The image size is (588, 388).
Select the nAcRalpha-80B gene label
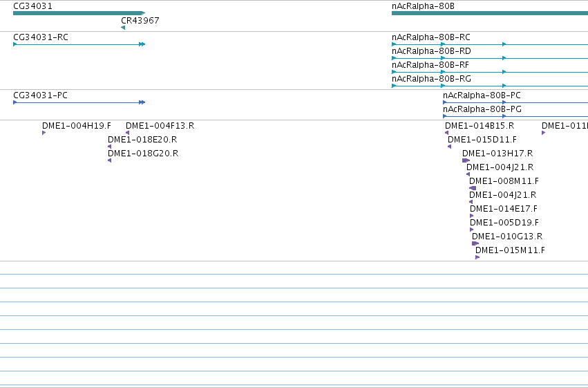tap(423, 6)
